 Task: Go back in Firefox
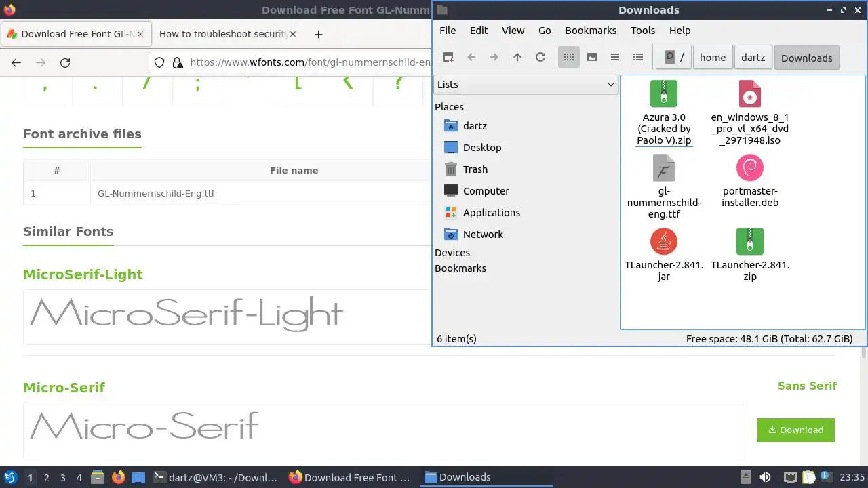click(x=16, y=62)
